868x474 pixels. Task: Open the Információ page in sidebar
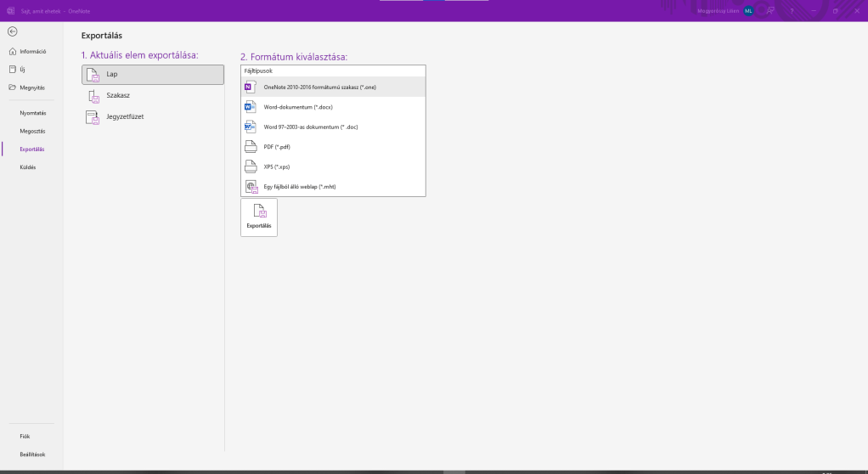pyautogui.click(x=32, y=51)
